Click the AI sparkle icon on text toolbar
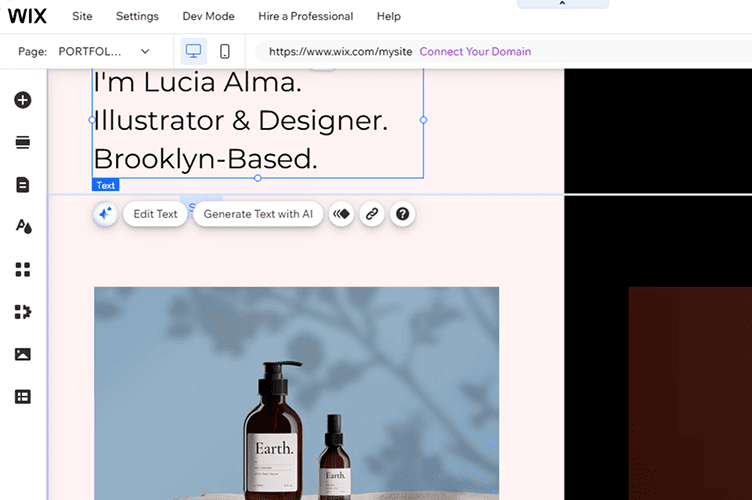This screenshot has width=752, height=500. 106,214
